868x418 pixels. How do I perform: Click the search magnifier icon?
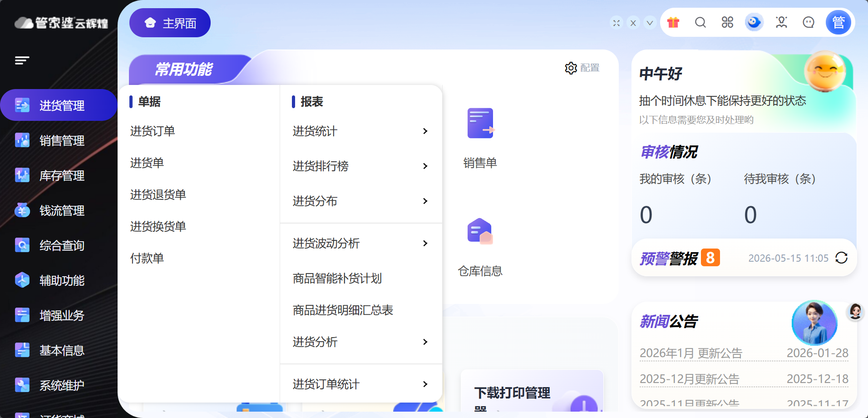click(700, 22)
